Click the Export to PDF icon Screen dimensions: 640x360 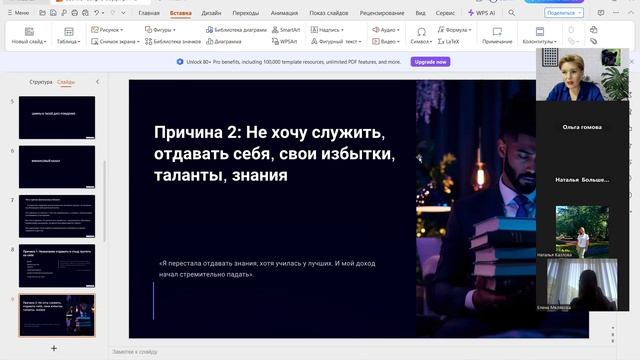[64, 13]
